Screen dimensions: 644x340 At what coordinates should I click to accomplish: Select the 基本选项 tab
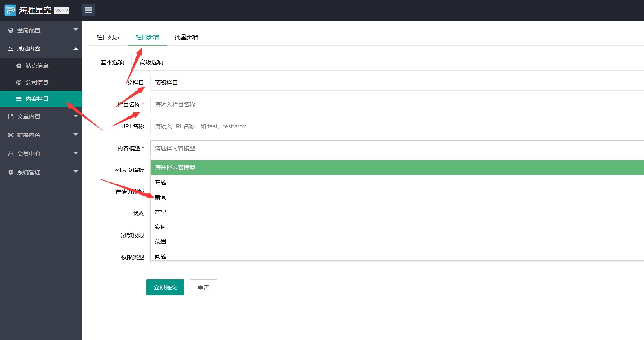point(112,62)
